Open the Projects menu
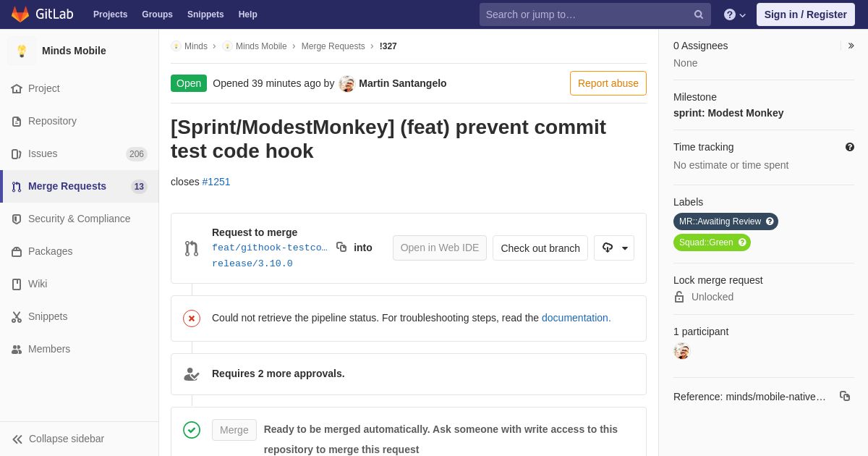The height and width of the screenshot is (456, 868). point(110,14)
